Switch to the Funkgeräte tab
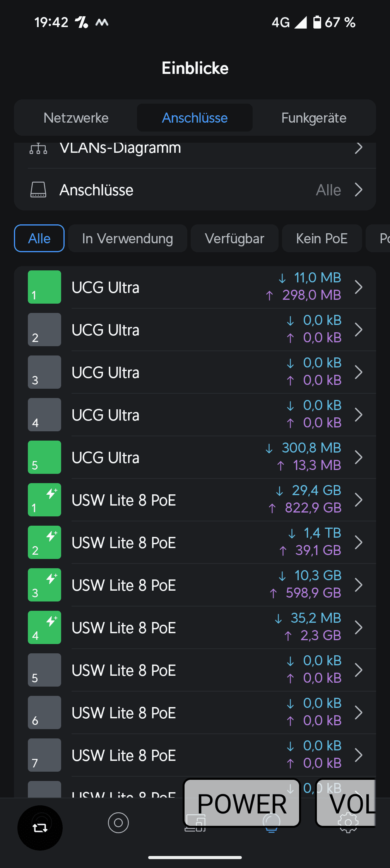 point(314,118)
